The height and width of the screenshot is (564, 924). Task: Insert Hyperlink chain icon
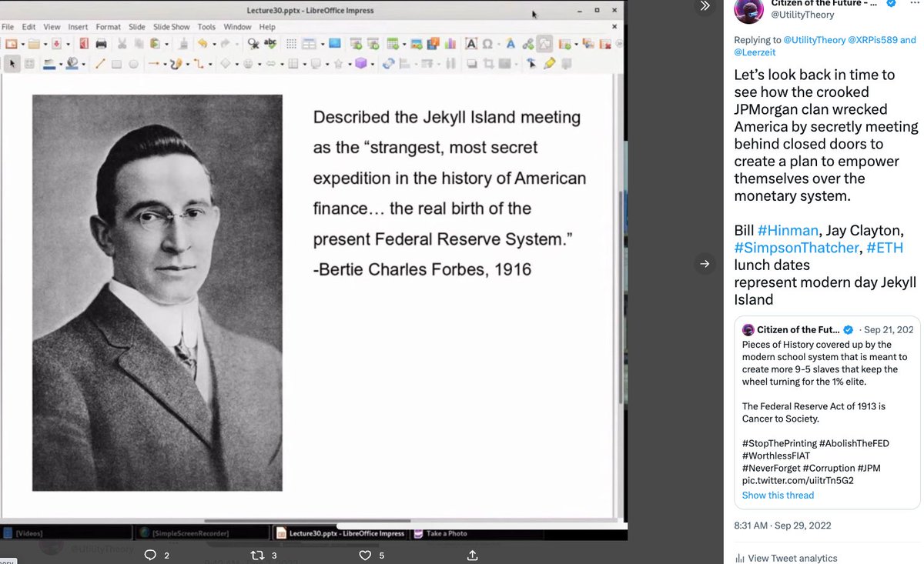point(528,44)
